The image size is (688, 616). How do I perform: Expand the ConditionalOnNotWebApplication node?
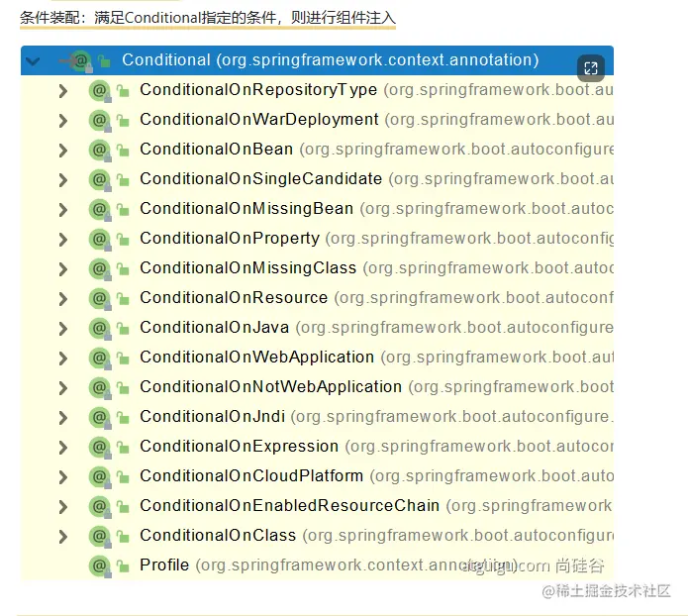click(63, 388)
